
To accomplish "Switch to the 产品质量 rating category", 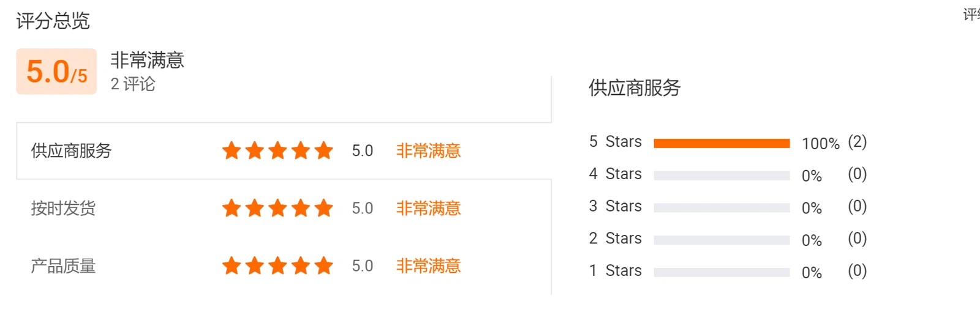I will 63,266.
